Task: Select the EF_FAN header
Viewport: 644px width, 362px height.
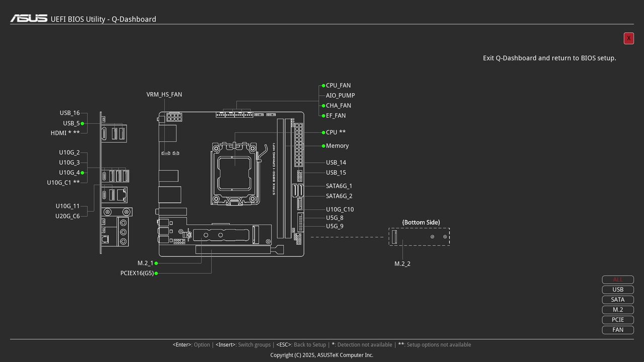Action: (336, 115)
